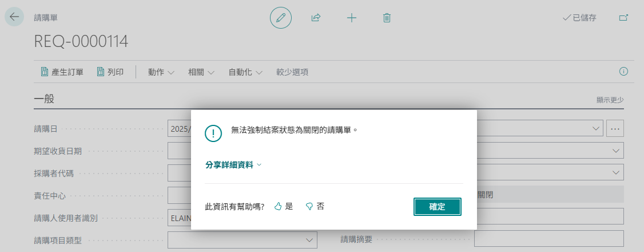The image size is (644, 252).
Task: Open the 相關 menu
Action: point(201,72)
